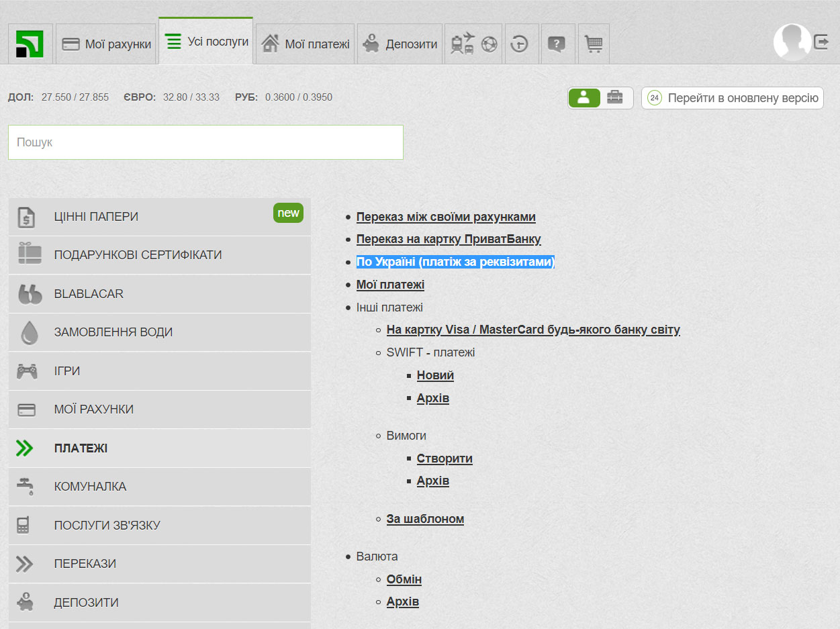Image resolution: width=840 pixels, height=629 pixels.
Task: Open Переказ між своїми рахунками link
Action: (x=446, y=217)
